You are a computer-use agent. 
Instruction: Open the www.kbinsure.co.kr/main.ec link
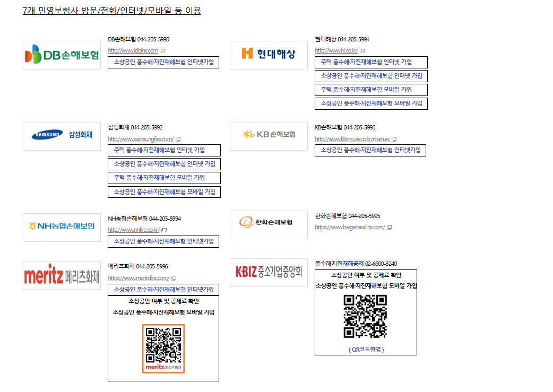352,139
